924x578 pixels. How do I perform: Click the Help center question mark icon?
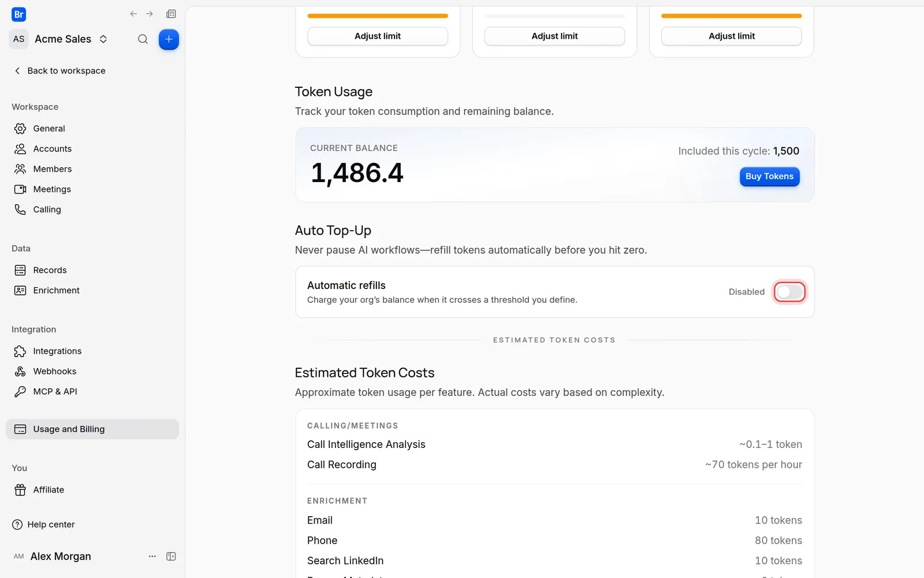(17, 524)
